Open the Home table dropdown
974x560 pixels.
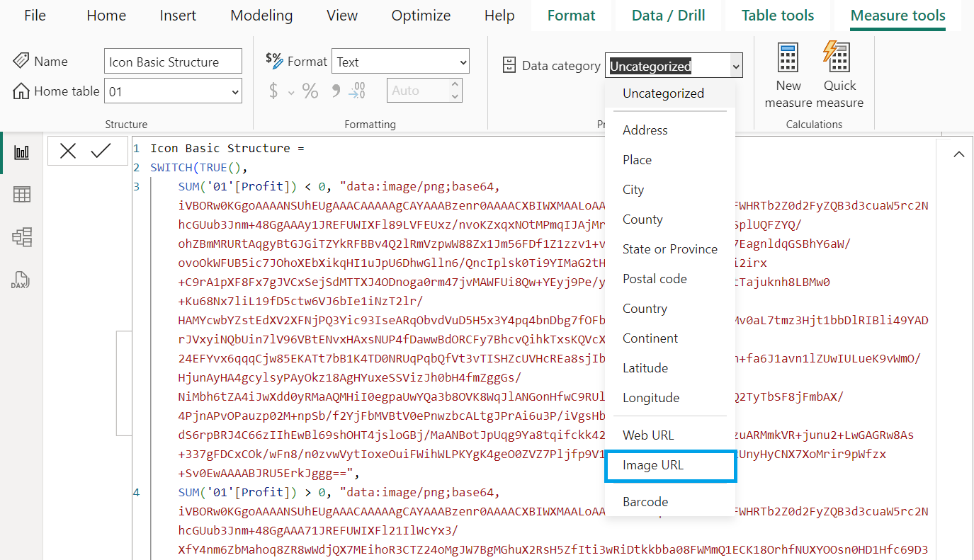[x=173, y=91]
